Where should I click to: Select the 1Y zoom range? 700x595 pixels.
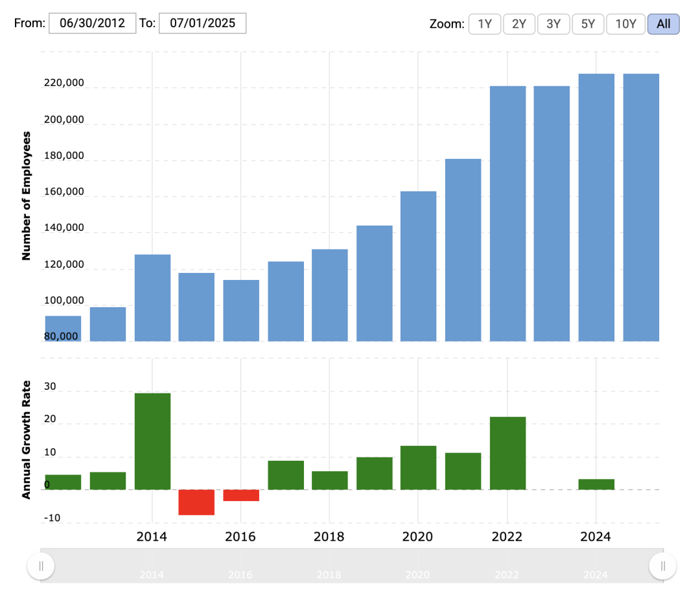[484, 25]
